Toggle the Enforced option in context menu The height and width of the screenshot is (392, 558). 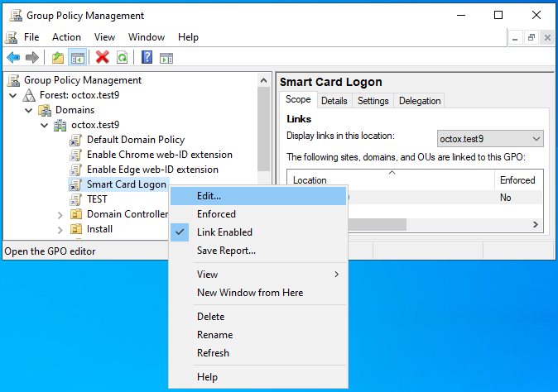point(216,214)
